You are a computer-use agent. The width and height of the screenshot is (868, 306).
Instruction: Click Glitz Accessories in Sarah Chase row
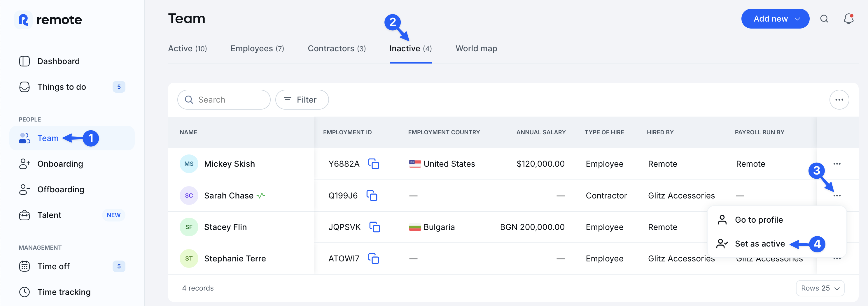pos(681,196)
